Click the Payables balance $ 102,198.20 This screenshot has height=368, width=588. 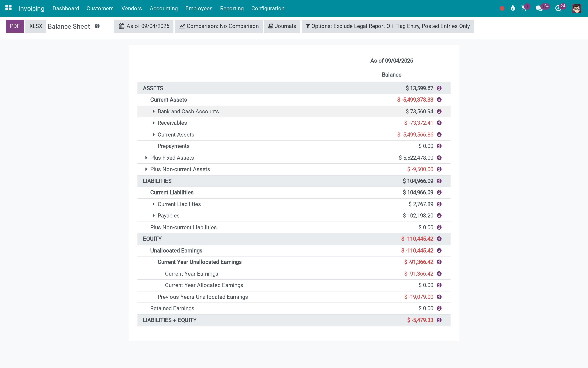(418, 215)
